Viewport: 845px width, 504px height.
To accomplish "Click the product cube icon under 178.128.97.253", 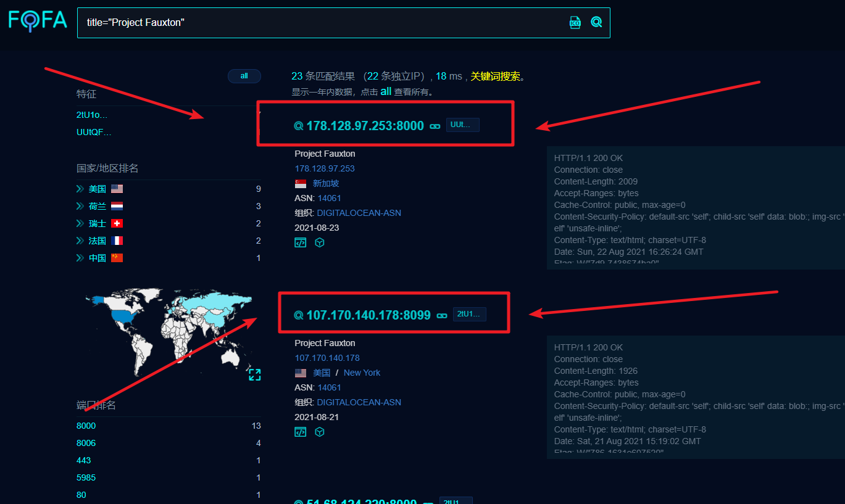I will click(319, 242).
